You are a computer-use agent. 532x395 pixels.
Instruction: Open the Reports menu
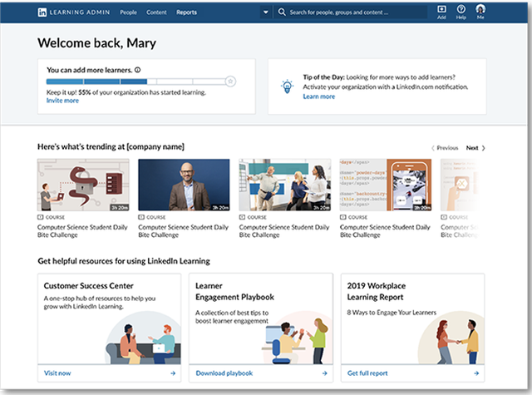(186, 12)
